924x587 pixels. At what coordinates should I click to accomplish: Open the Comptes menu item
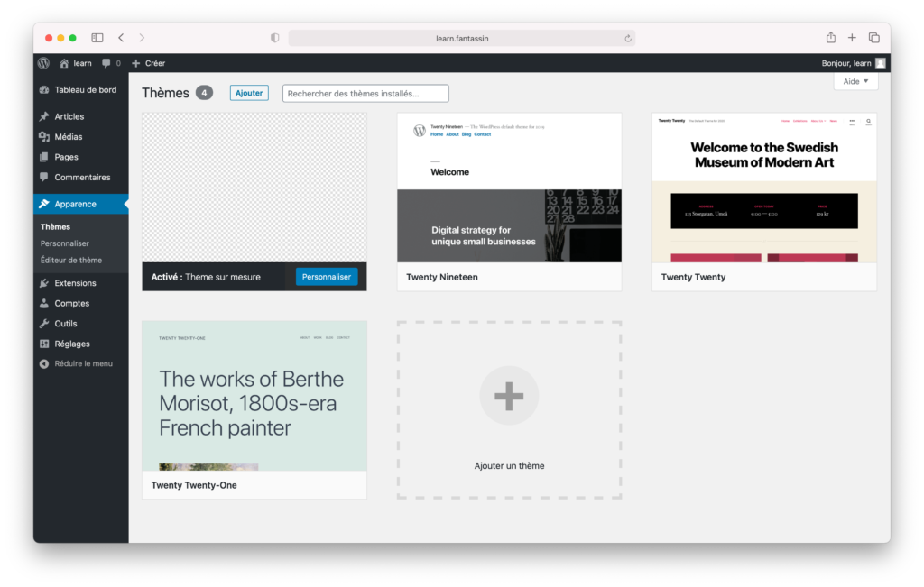(80, 303)
